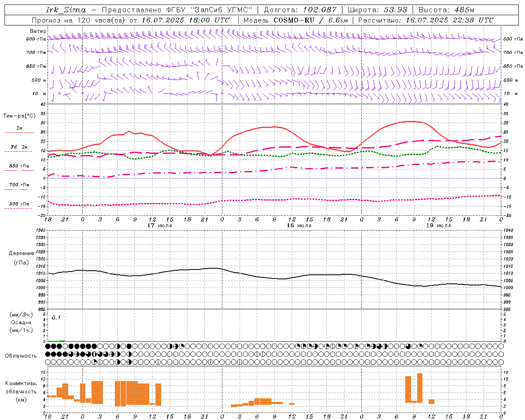The height and width of the screenshot is (420, 525).
Task: Click the provider text 'ФГБУ "ЗапСиб УГМС"'
Action: pos(210,10)
